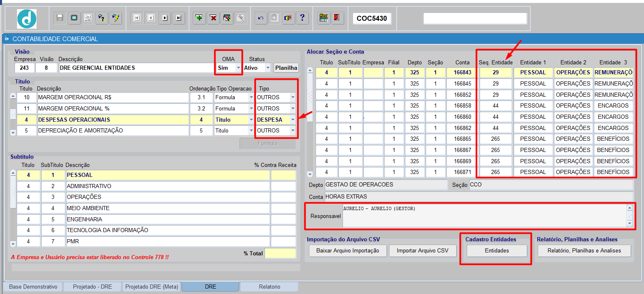Click the clipboard paste icon
The height and width of the screenshot is (294, 644).
[x=274, y=18]
